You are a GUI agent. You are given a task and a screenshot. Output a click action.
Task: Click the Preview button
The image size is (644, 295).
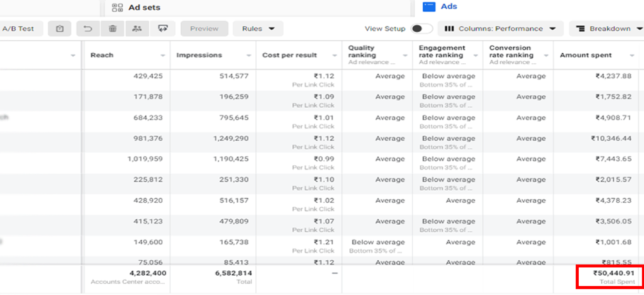coord(204,28)
